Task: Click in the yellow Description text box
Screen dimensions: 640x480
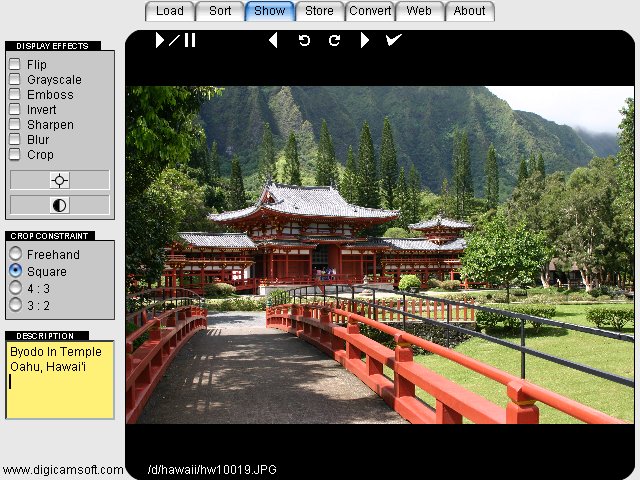Action: 60,380
